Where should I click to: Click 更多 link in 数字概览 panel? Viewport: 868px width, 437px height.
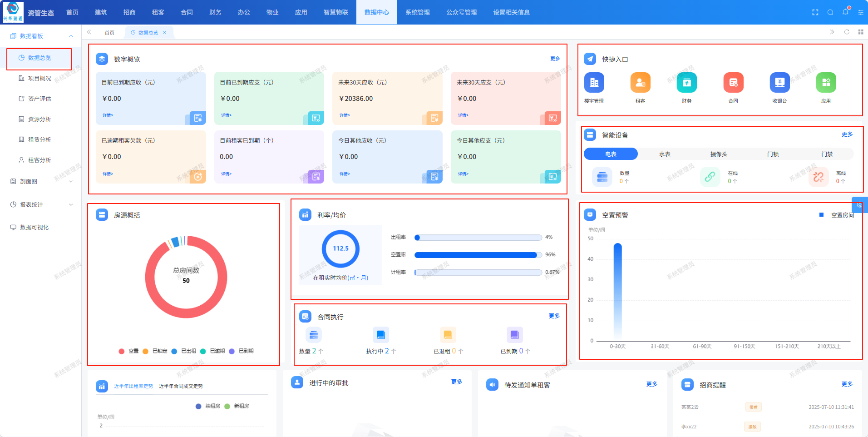coord(555,59)
